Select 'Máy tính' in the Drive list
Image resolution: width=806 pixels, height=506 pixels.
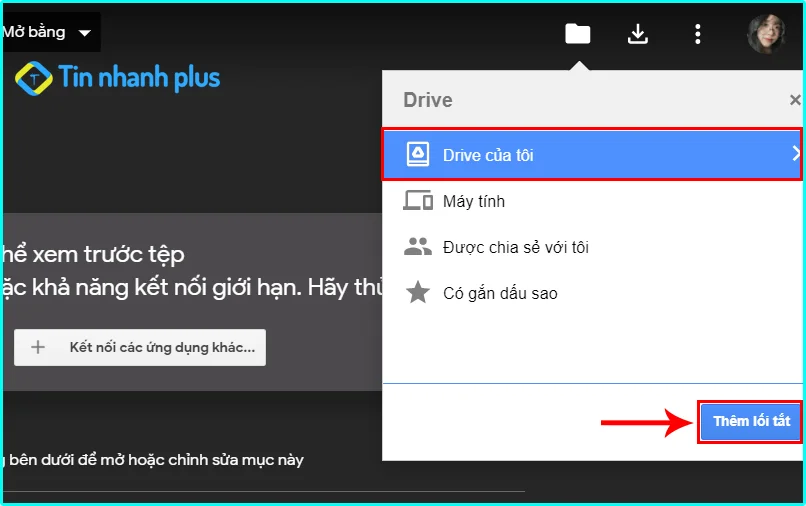point(592,201)
